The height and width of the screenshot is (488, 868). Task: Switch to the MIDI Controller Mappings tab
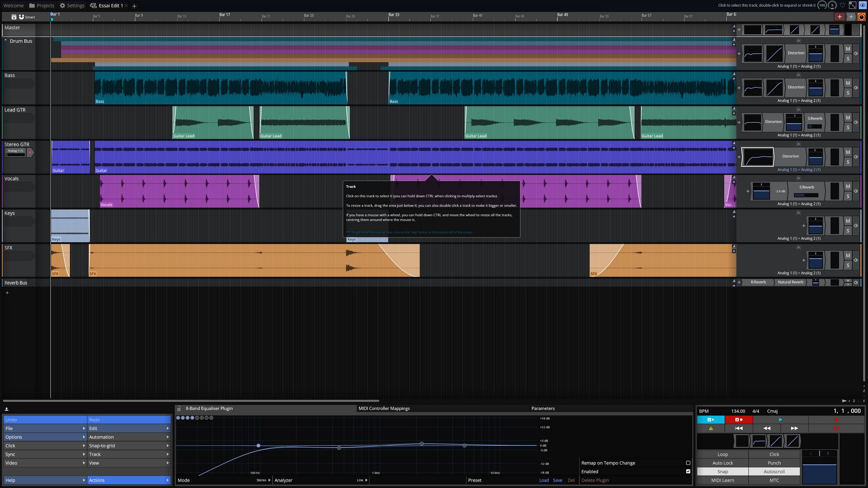pos(384,408)
